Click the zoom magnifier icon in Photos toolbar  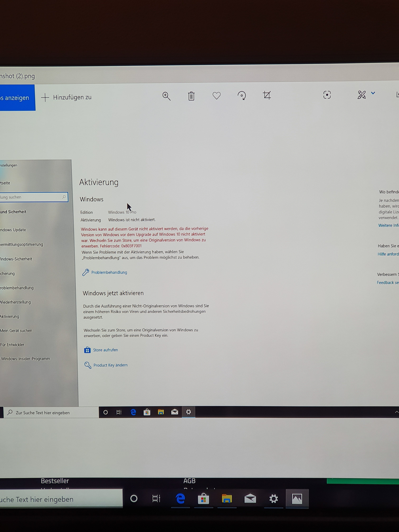(166, 96)
